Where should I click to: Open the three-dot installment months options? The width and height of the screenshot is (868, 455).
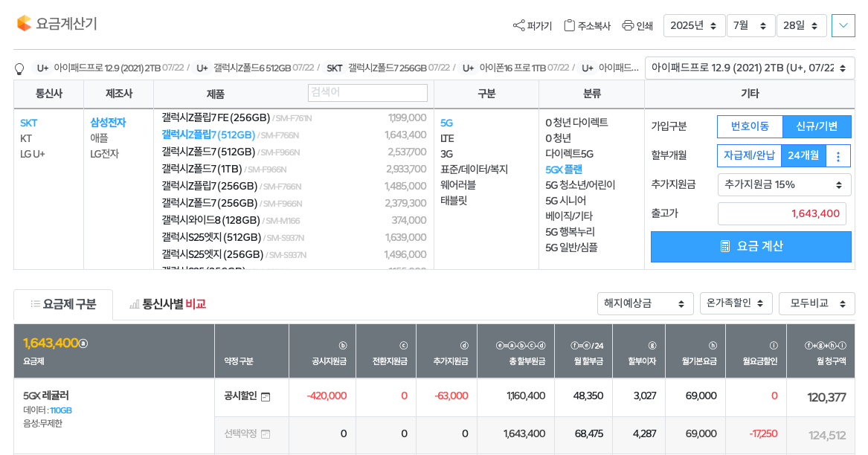click(x=838, y=156)
